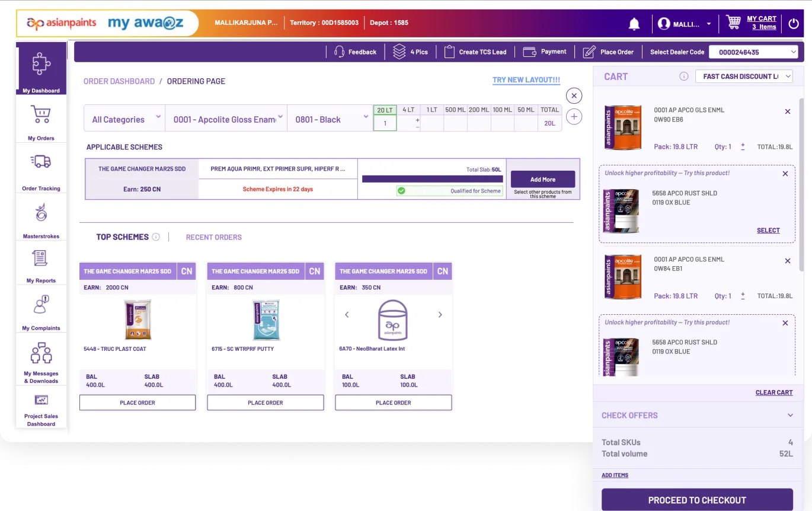This screenshot has height=511, width=812.
Task: Remove the 0W90 EB6 item from the cart
Action: pos(787,111)
